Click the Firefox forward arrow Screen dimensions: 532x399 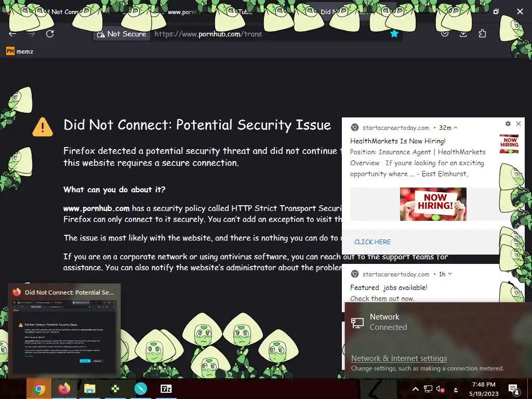pos(31,34)
